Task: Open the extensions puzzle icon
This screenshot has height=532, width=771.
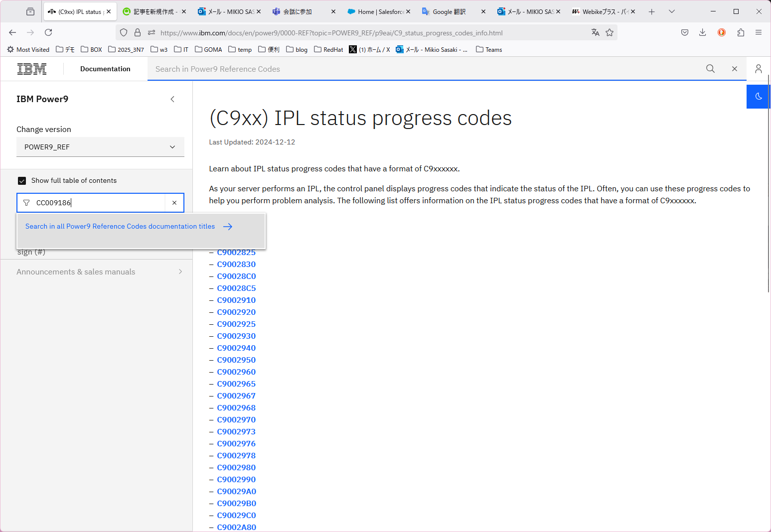Action: click(x=741, y=32)
